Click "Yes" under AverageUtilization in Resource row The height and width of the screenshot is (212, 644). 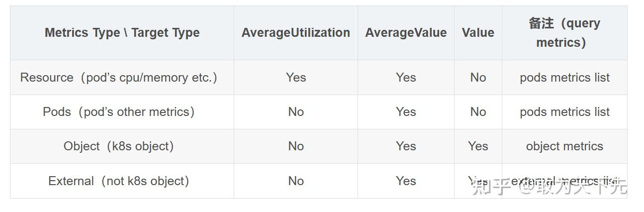(296, 78)
